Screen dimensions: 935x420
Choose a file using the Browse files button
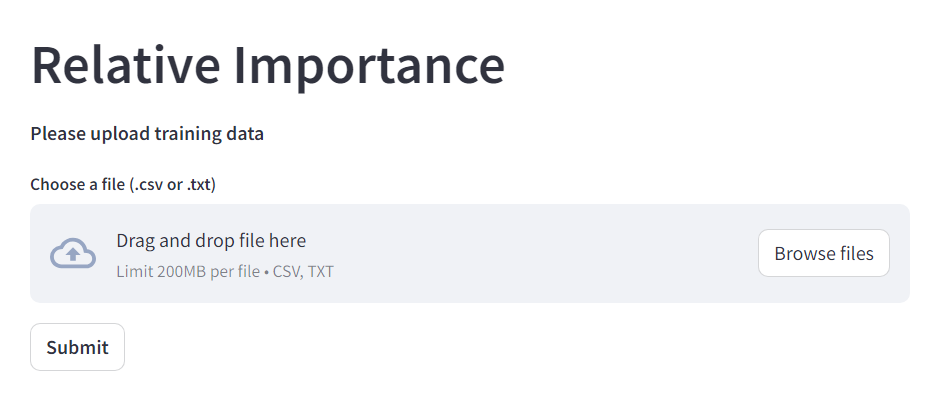click(823, 254)
